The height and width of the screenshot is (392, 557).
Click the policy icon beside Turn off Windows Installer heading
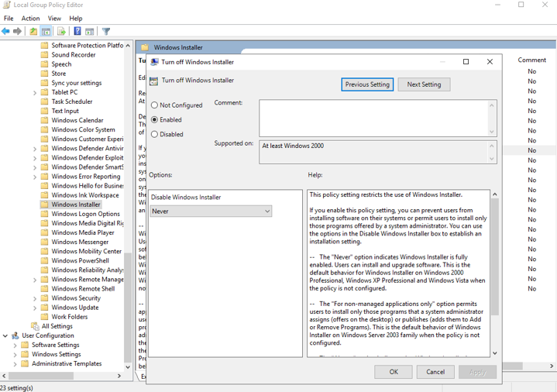click(153, 81)
